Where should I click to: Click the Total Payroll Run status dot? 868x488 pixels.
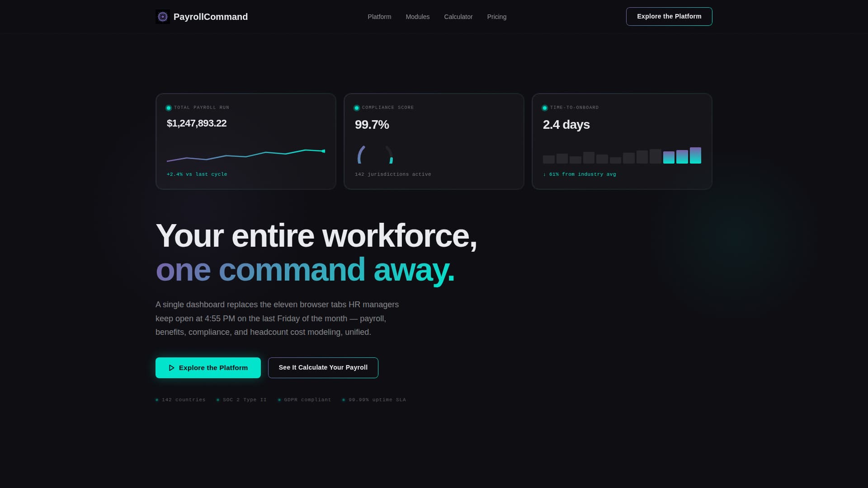(169, 108)
